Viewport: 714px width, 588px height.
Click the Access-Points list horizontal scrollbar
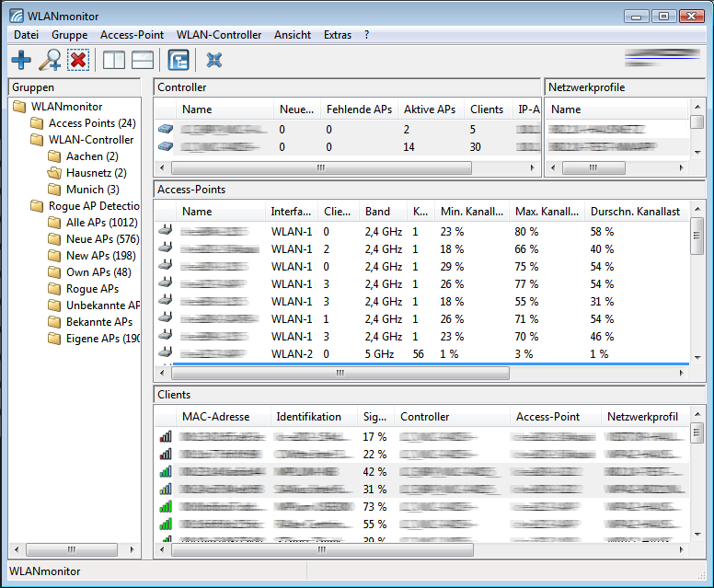[x=340, y=374]
